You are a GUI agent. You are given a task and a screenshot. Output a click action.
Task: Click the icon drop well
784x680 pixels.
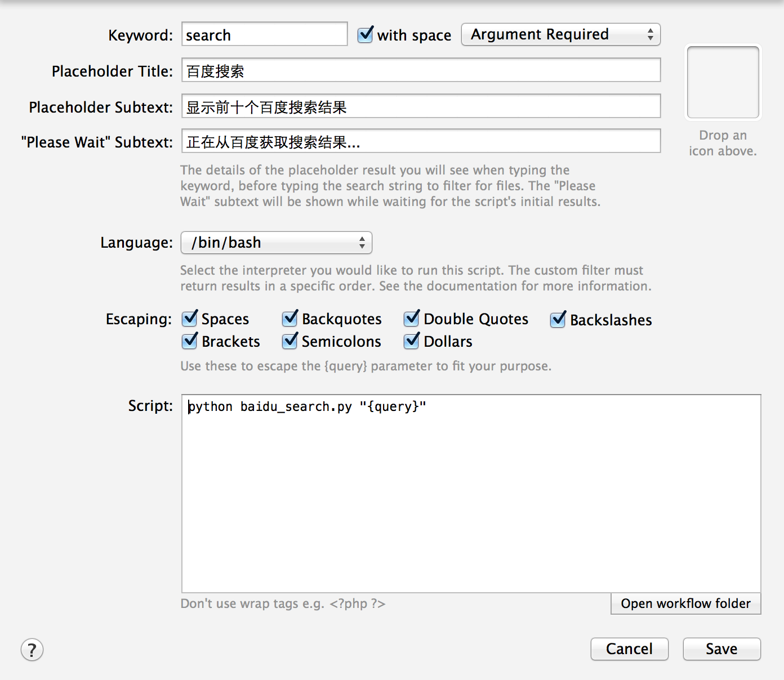[x=723, y=82]
